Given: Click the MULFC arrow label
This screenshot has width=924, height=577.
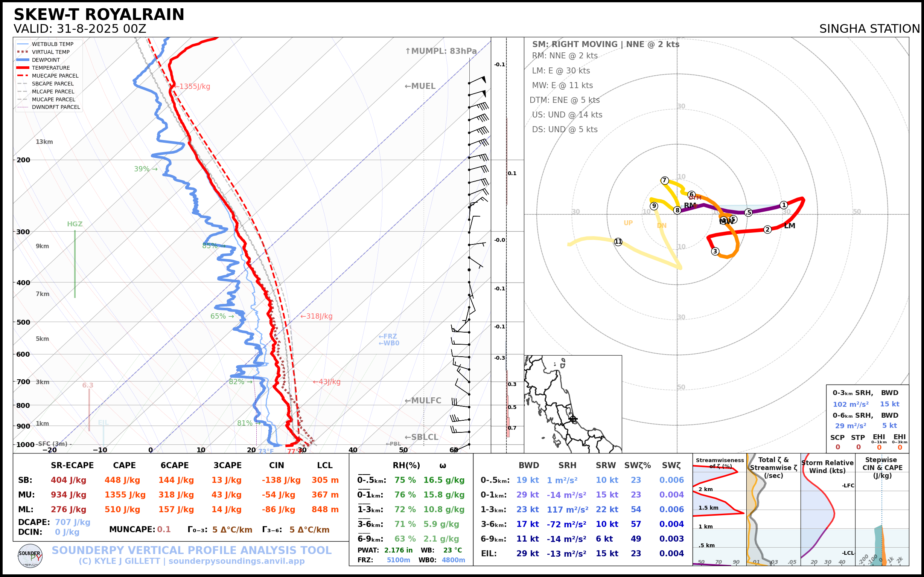Looking at the screenshot, I should click(x=423, y=401).
